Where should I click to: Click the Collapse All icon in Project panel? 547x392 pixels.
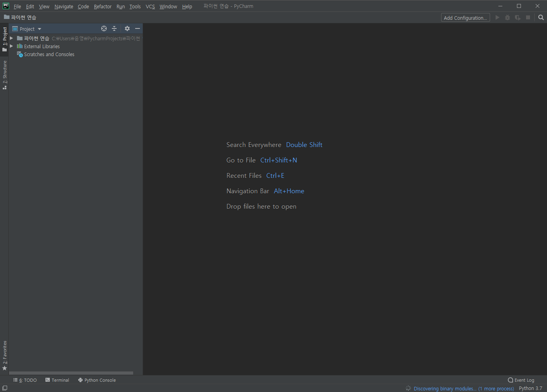click(114, 28)
